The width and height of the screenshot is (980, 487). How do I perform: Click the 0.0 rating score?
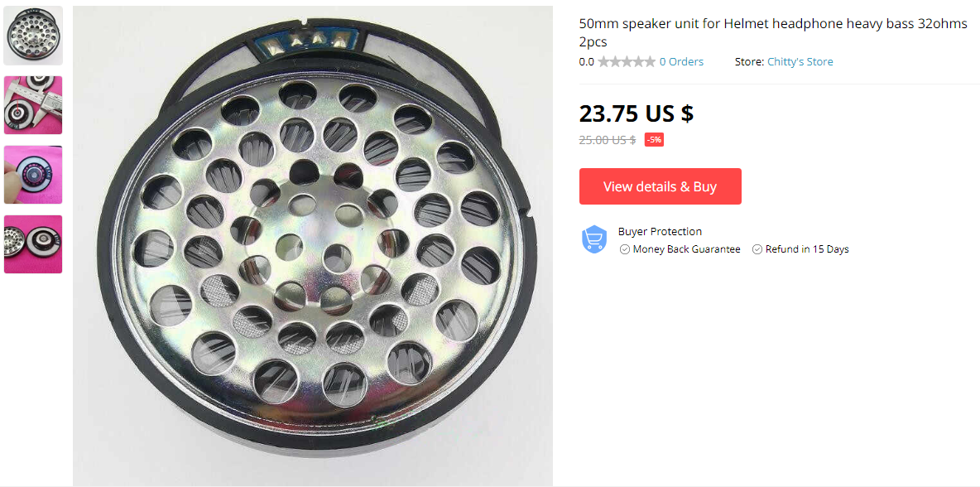point(586,62)
